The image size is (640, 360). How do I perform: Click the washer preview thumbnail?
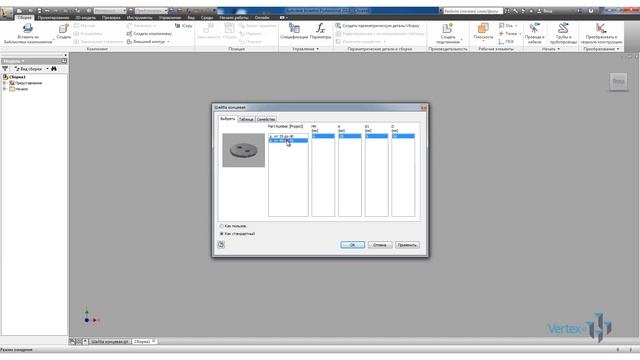tap(243, 150)
